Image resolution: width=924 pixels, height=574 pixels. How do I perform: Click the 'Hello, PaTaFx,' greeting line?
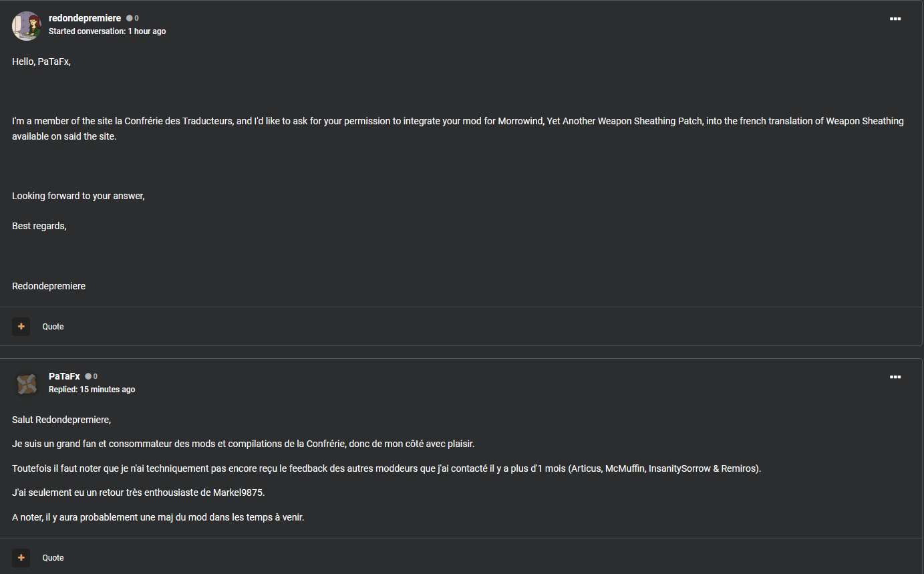click(x=41, y=61)
